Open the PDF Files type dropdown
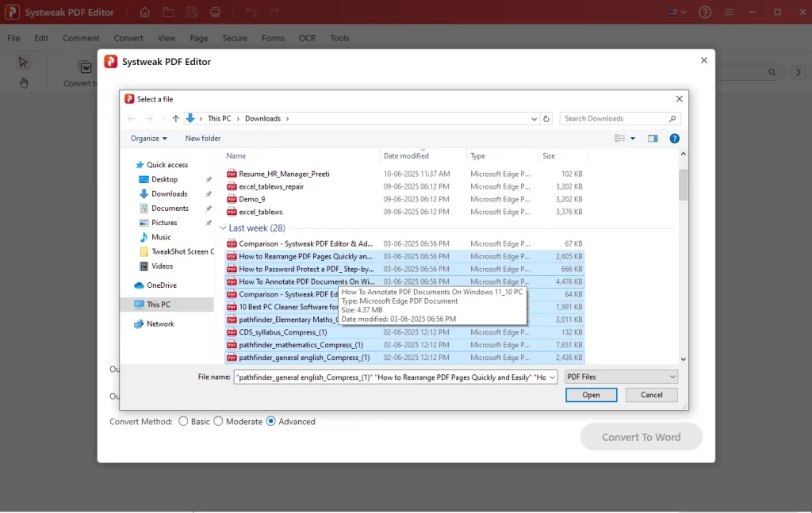The height and width of the screenshot is (513, 812). tap(621, 377)
